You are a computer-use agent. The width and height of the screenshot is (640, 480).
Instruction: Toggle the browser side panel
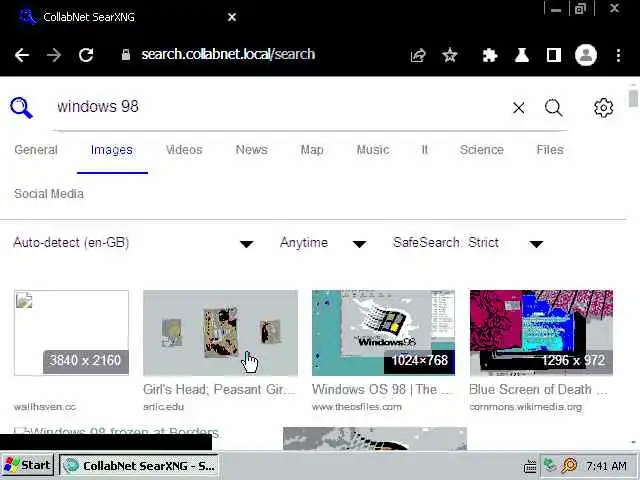click(x=553, y=55)
